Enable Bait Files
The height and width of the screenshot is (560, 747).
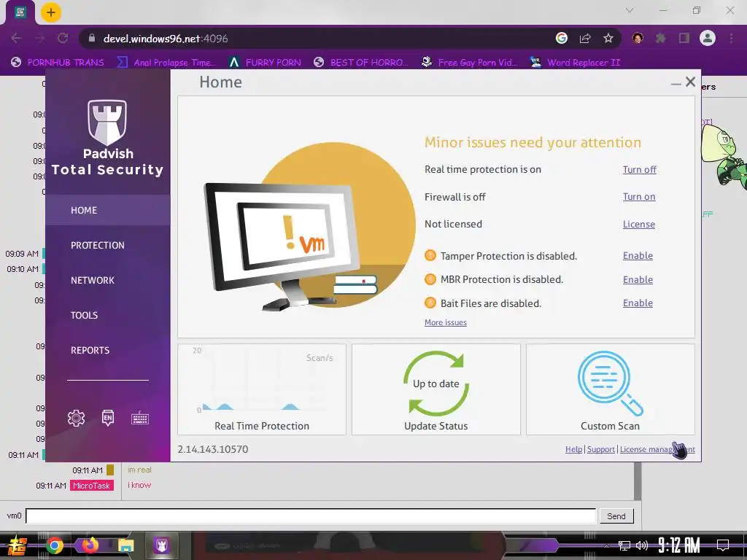coord(638,303)
